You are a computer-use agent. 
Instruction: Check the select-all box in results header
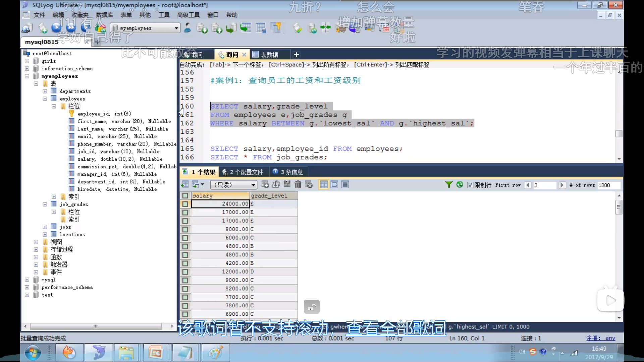pos(185,195)
